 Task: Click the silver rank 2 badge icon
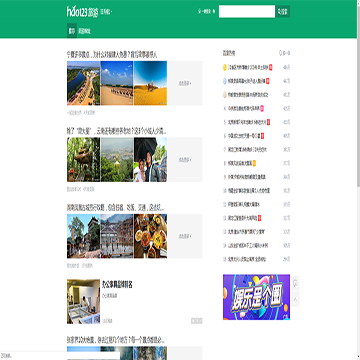[x=225, y=81]
